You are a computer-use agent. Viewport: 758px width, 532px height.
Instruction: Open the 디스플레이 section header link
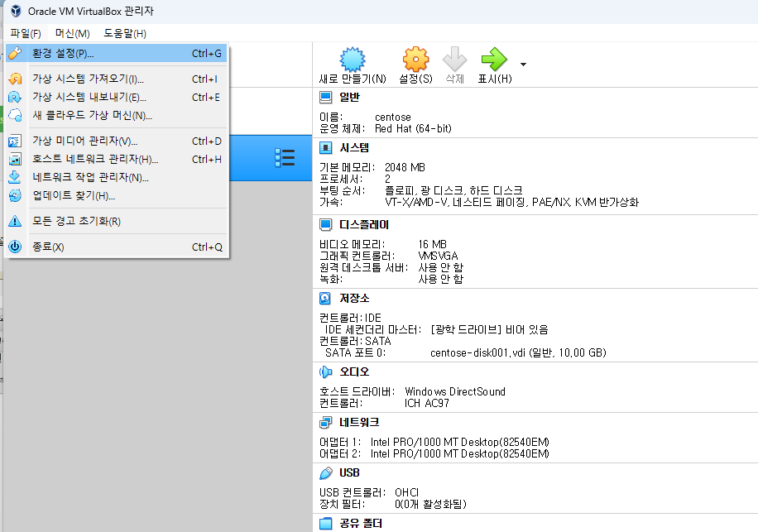tap(364, 225)
